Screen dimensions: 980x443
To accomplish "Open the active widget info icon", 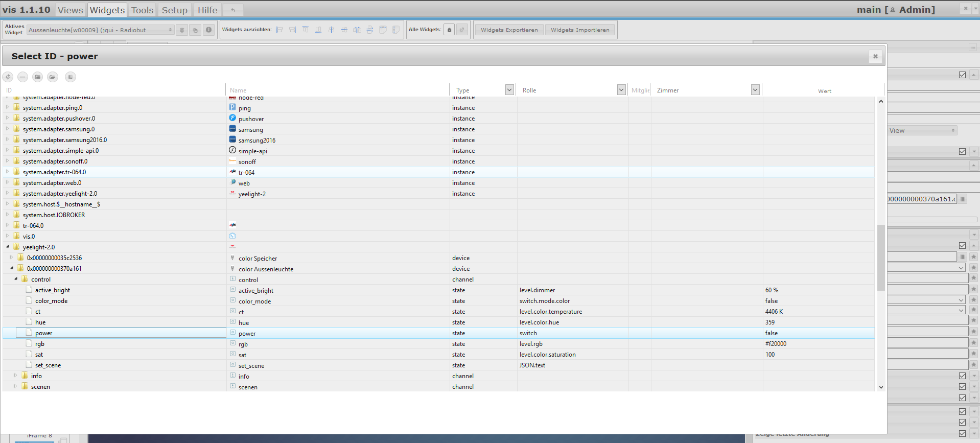I will (x=208, y=30).
